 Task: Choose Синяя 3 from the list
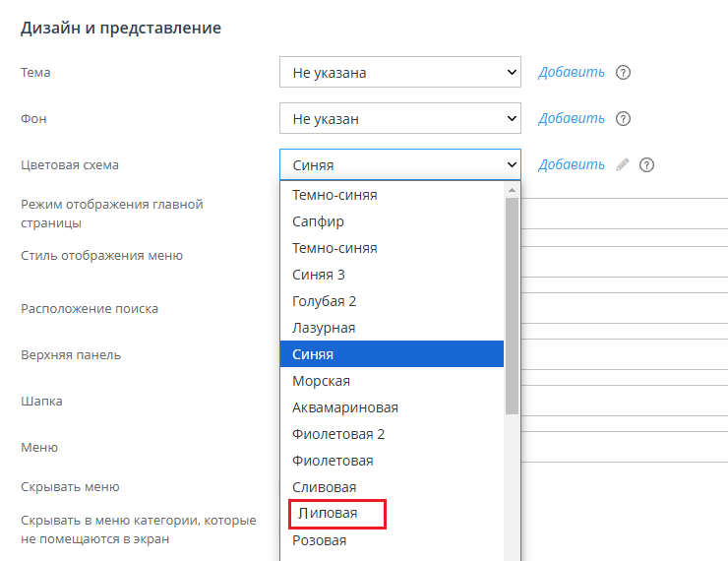coord(319,275)
